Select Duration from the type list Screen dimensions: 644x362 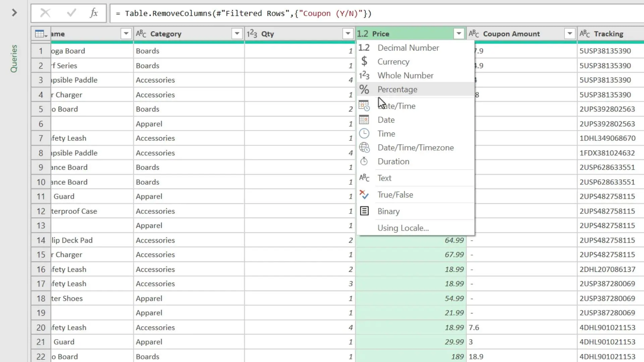coord(393,161)
